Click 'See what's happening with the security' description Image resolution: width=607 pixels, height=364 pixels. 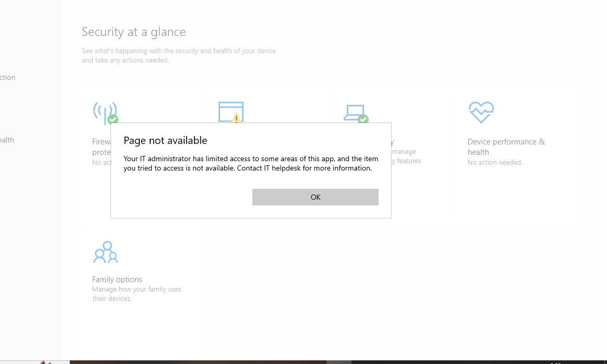pos(179,55)
